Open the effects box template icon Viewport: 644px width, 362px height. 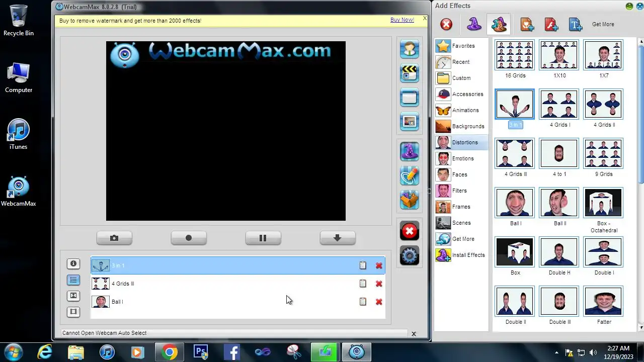pyautogui.click(x=410, y=200)
